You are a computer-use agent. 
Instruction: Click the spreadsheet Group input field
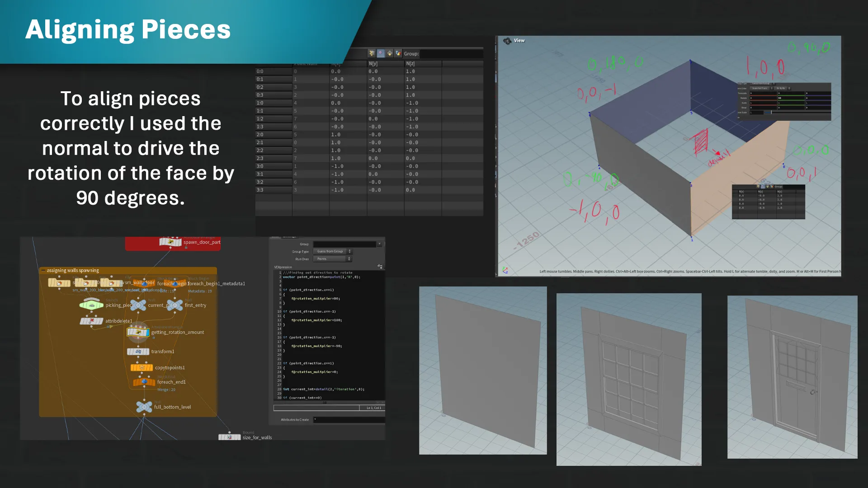tap(451, 54)
